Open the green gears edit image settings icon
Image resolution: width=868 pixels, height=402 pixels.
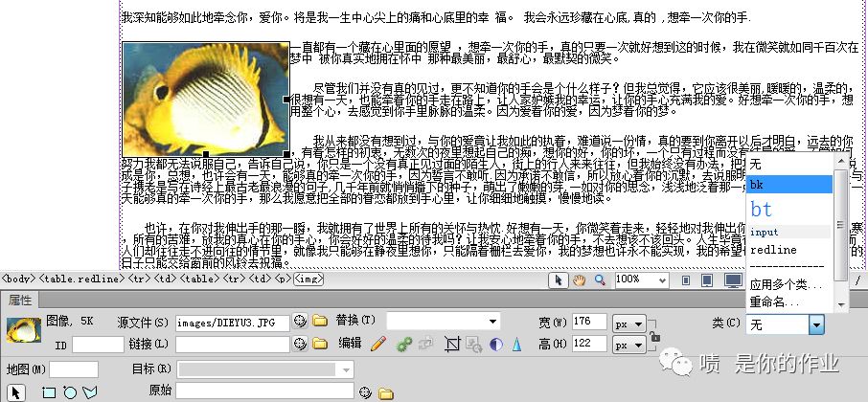click(404, 344)
